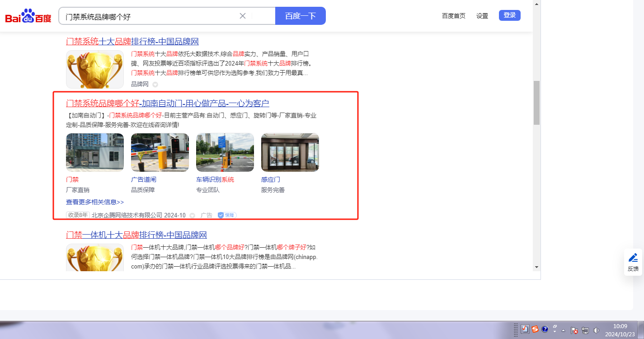Click 厂家直销 caption under 门禁
644x339 pixels.
click(x=78, y=190)
